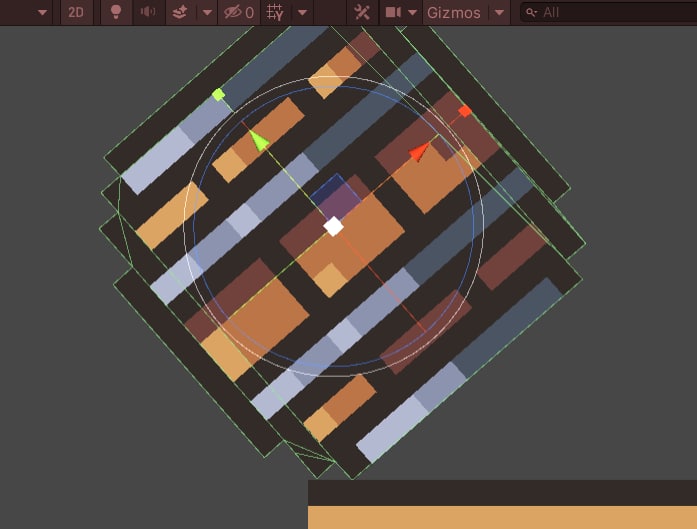Viewport: 697px width, 529px height.
Task: Click the white center gizmo handle
Action: (x=333, y=227)
